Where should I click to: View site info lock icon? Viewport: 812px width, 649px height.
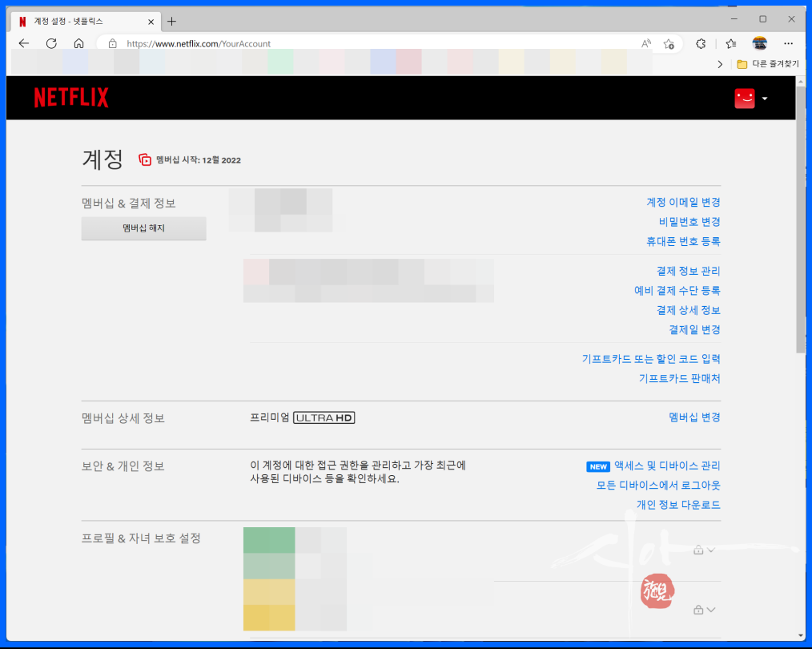(x=112, y=44)
